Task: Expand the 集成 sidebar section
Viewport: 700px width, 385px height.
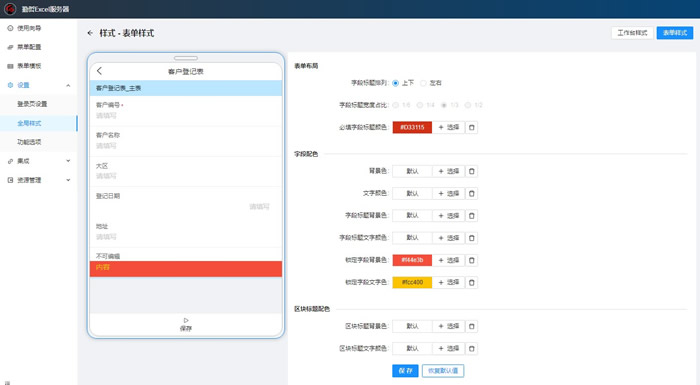Action: 68,161
